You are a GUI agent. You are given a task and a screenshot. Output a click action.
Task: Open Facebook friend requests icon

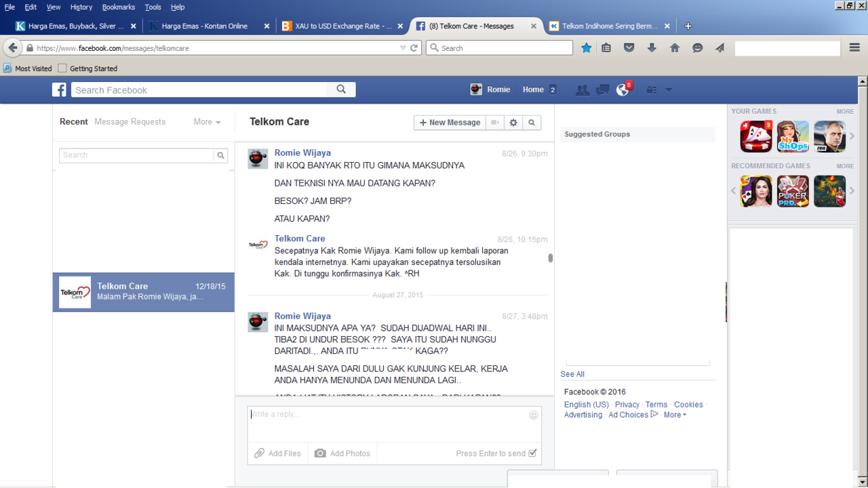pyautogui.click(x=582, y=90)
